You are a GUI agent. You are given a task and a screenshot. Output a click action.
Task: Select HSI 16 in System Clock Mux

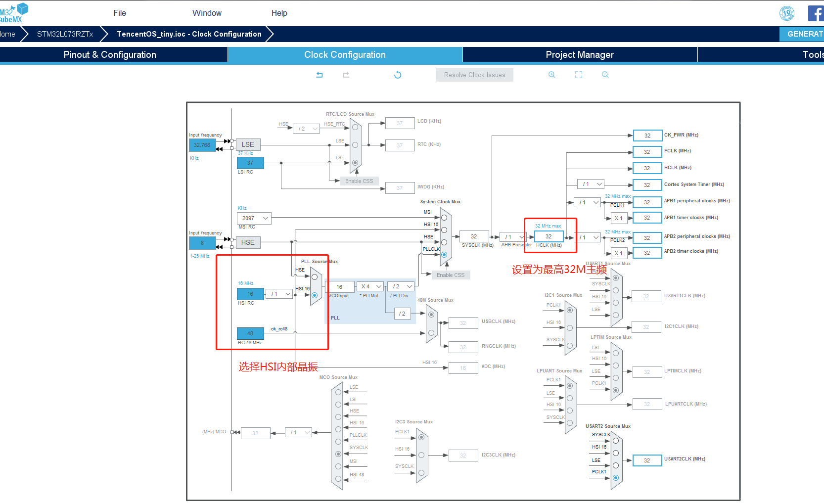444,230
